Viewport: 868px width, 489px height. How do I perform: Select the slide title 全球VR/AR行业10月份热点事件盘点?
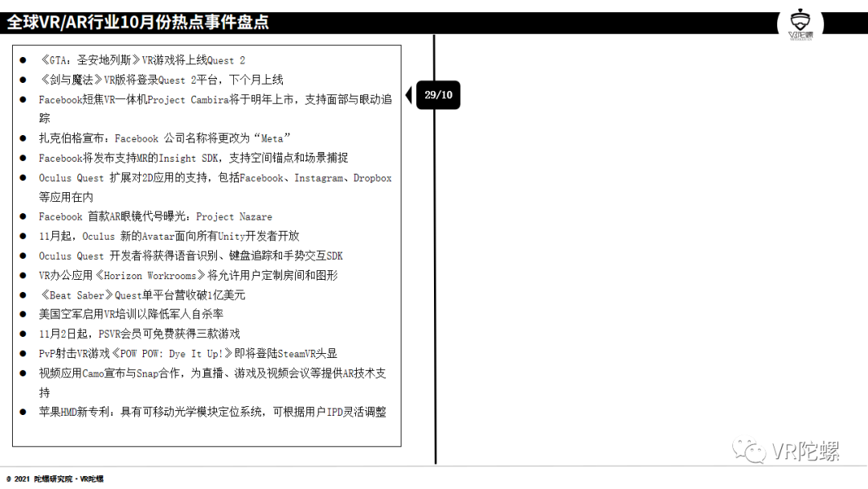tap(138, 23)
